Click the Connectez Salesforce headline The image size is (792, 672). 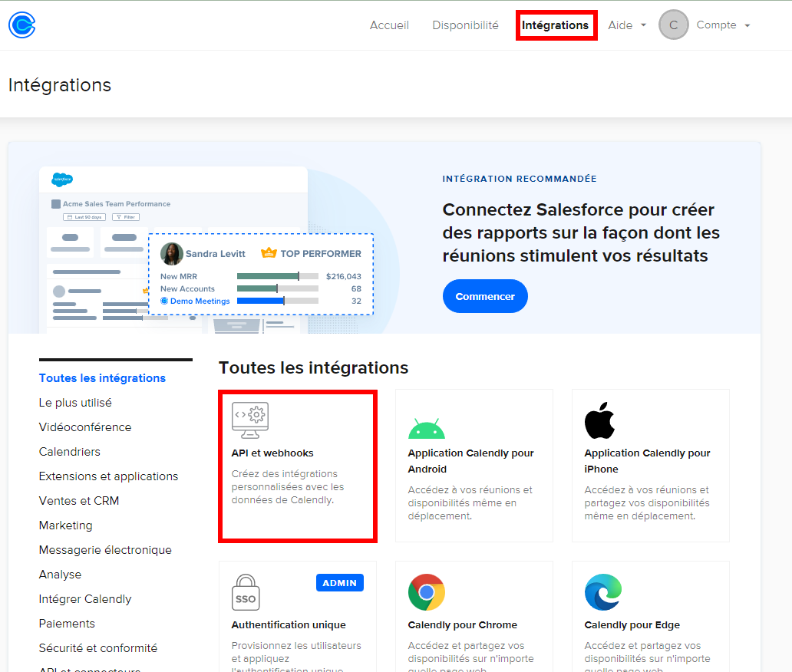pos(581,232)
